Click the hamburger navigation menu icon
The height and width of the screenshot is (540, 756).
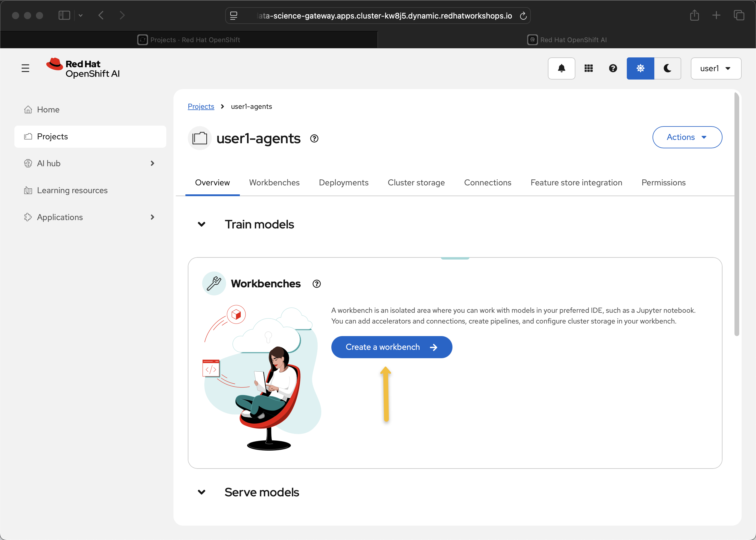(x=25, y=68)
